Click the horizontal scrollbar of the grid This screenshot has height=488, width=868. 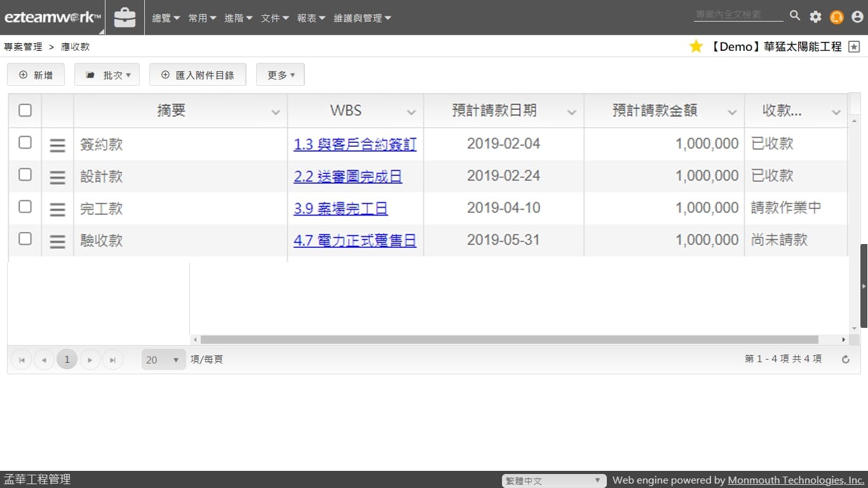tap(508, 340)
